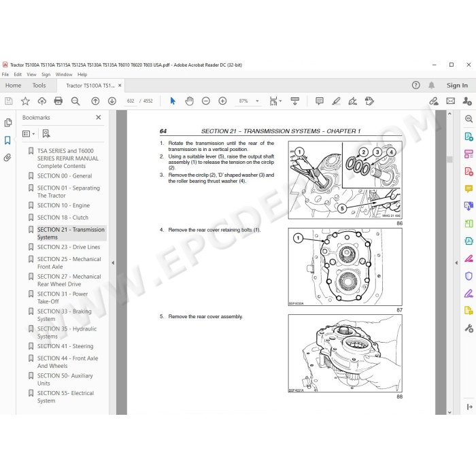Click the document scroll up arrow
The width and height of the screenshot is (476, 476).
coord(449,114)
